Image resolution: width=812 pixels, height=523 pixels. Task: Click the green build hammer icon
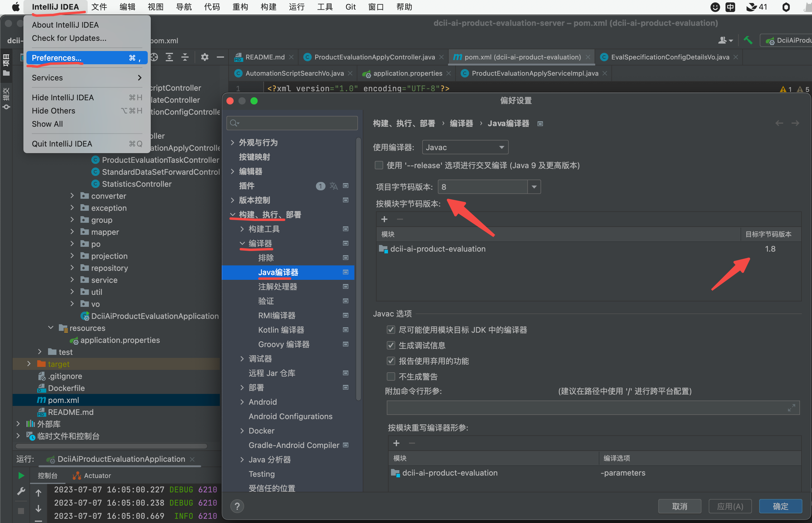(x=747, y=41)
